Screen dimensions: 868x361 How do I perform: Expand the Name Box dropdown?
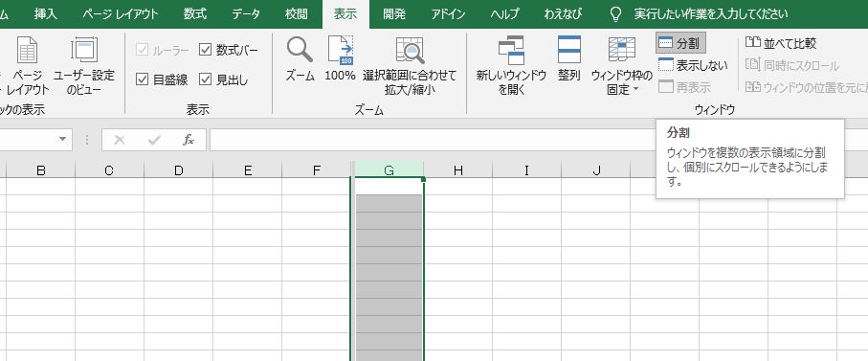(x=62, y=140)
